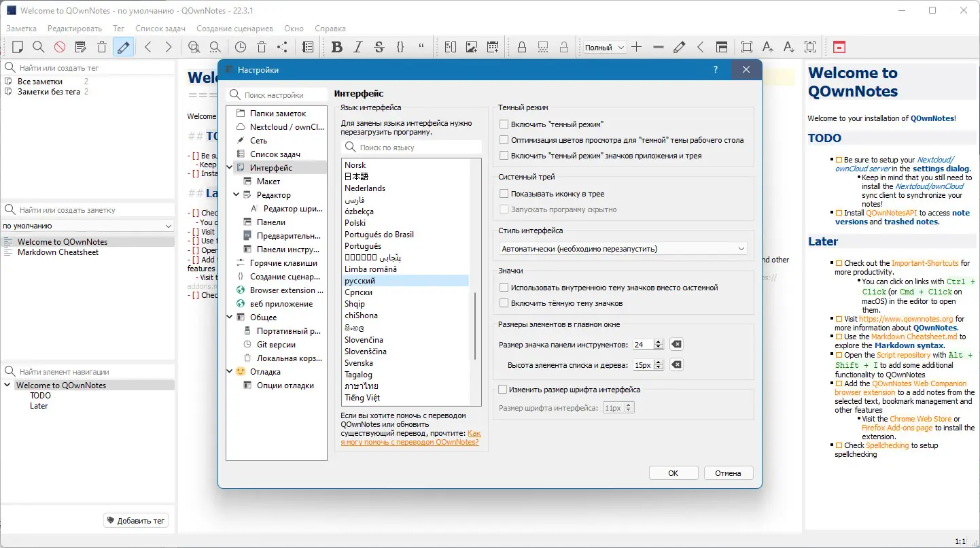This screenshot has width=980, height=548.
Task: Click the minus icon in the workspace toolbar
Action: pos(658,47)
